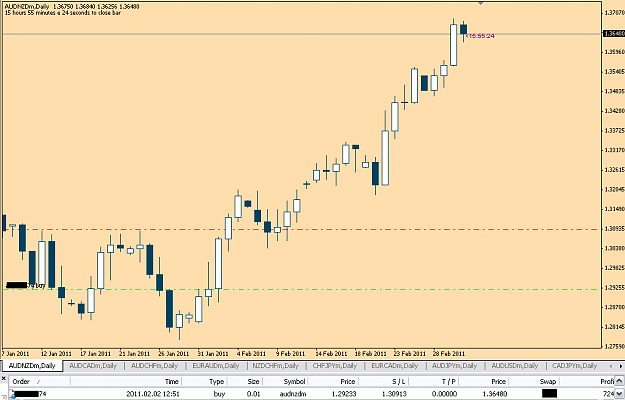Click the 17 Jan 2011 date label
Screen dimensions: 625x400
pyautogui.click(x=95, y=353)
